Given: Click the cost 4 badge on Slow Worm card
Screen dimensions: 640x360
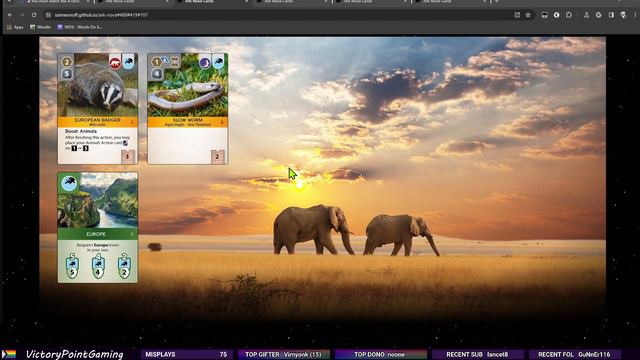Looking at the screenshot, I should 157,74.
